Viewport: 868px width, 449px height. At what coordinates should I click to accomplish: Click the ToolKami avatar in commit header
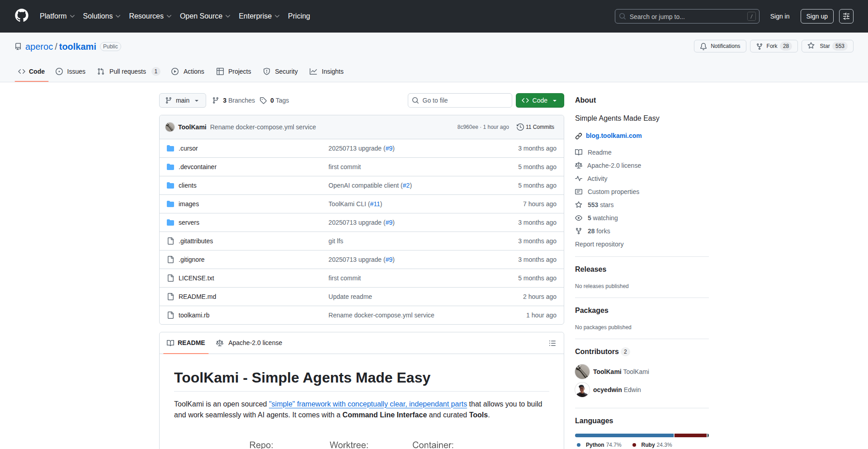170,127
